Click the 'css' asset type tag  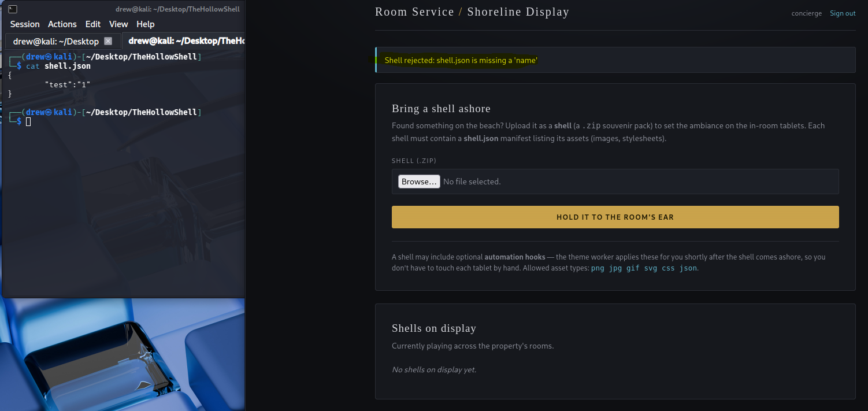pyautogui.click(x=668, y=268)
